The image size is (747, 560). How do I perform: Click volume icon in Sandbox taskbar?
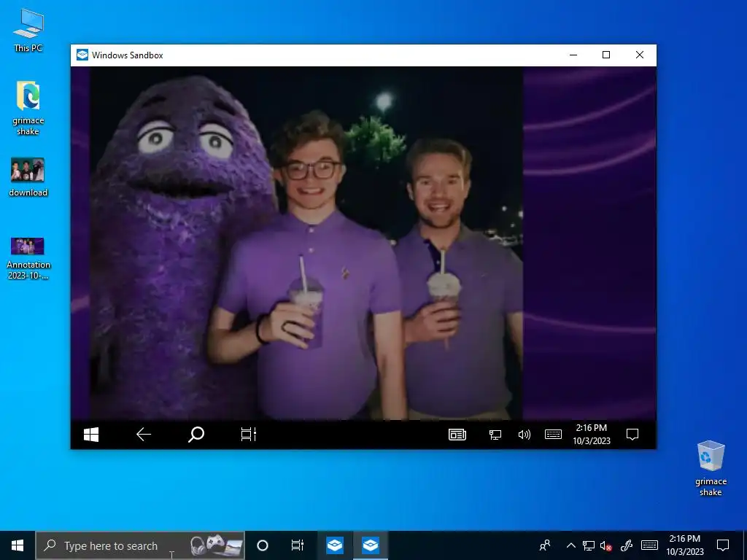pos(524,435)
